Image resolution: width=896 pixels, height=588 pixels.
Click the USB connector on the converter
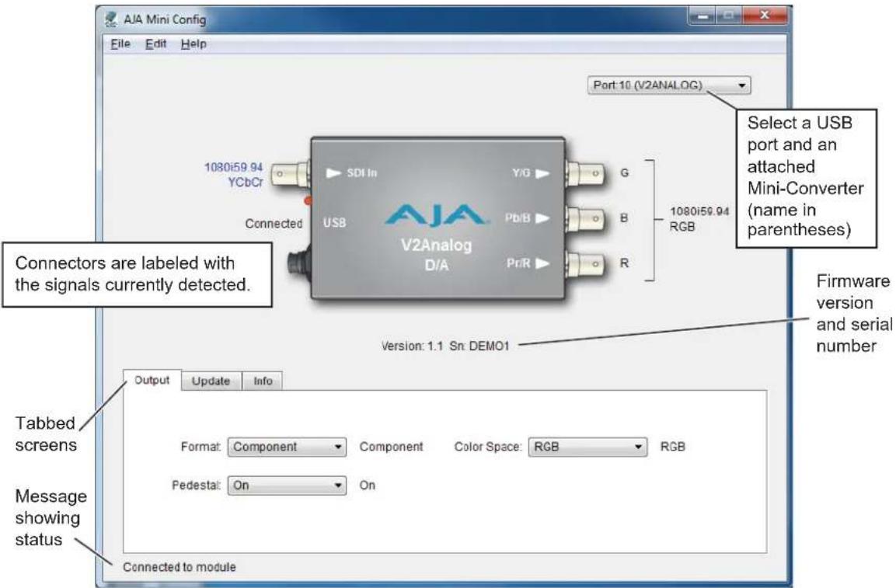coord(298,265)
